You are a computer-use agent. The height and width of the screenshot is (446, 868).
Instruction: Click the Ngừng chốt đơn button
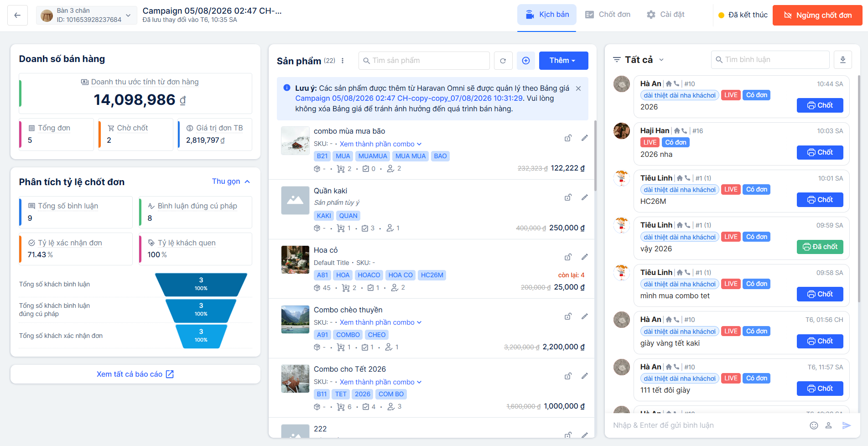coord(817,15)
